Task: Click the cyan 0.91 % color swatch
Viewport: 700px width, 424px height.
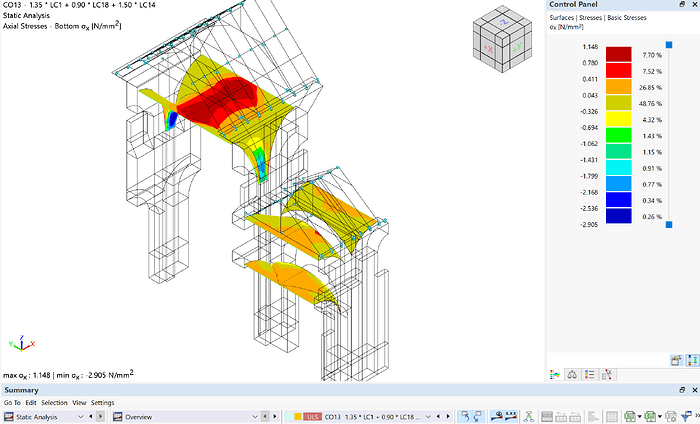Action: 618,168
